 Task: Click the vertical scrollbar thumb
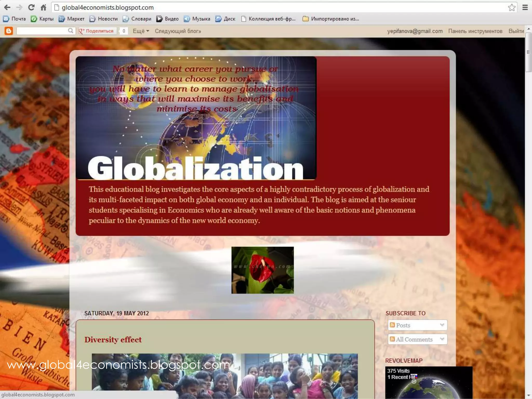[x=528, y=52]
